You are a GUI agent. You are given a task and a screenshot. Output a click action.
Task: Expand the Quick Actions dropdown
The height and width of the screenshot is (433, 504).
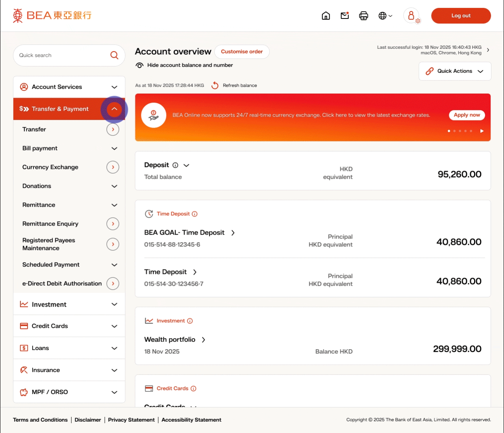455,71
